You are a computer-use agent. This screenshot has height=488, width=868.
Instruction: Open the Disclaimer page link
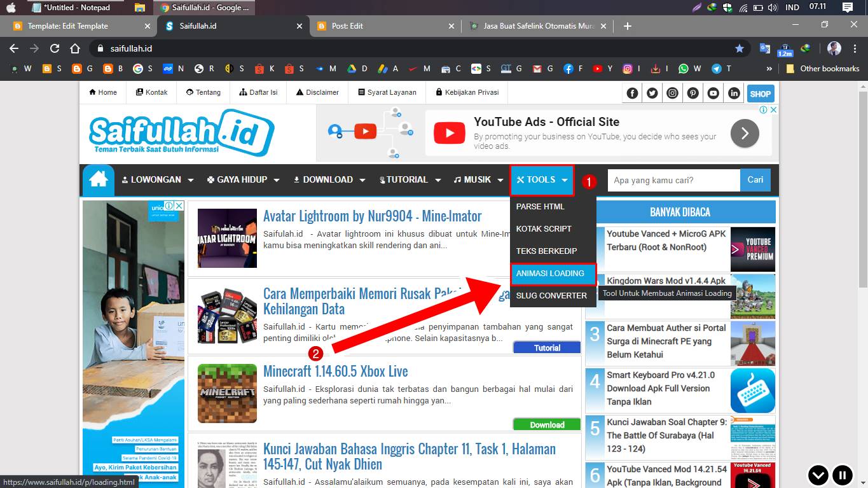tap(318, 92)
